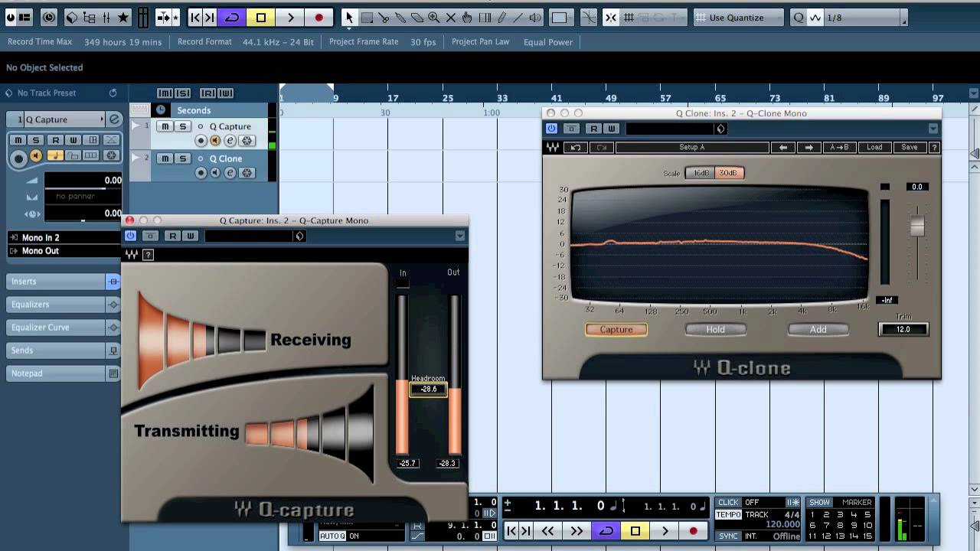Toggle musical timebase note button in Inspector
The image size is (980, 551).
(x=55, y=155)
